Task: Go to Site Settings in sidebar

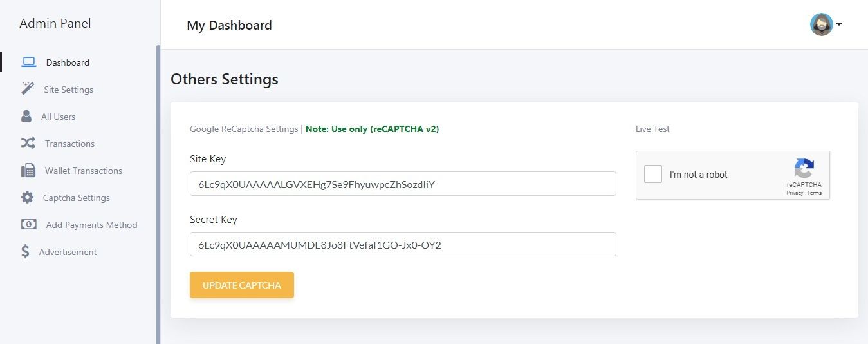Action: (x=68, y=90)
